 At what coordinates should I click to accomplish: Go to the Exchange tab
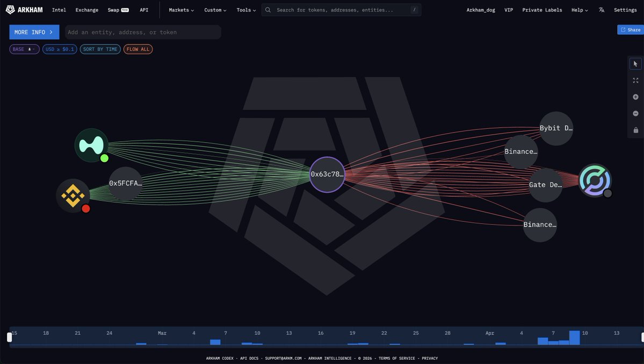pyautogui.click(x=86, y=10)
